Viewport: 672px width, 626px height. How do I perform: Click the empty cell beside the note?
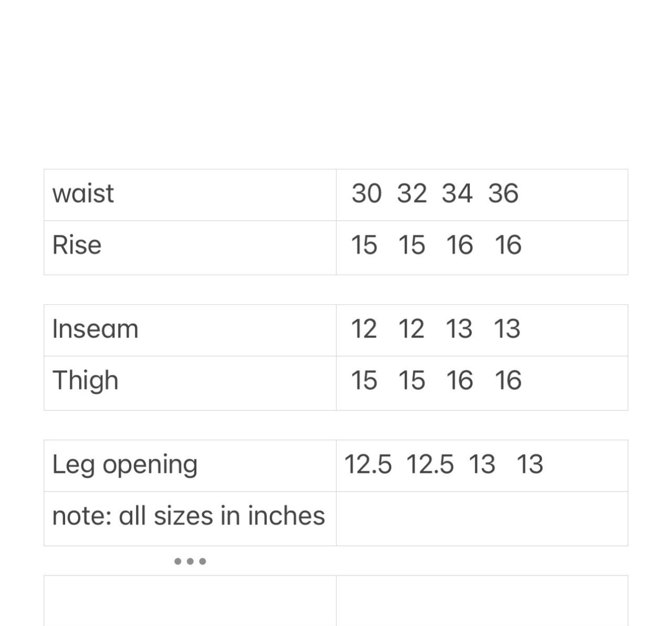[482, 518]
